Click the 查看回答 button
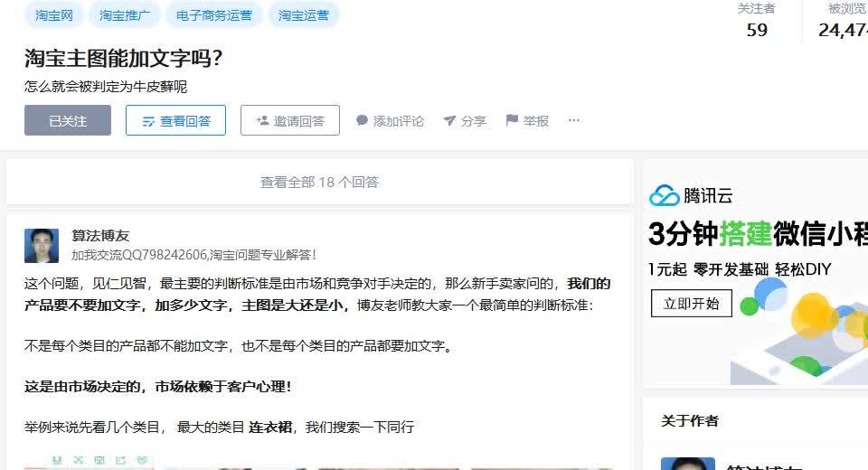The image size is (868, 470). pyautogui.click(x=175, y=120)
